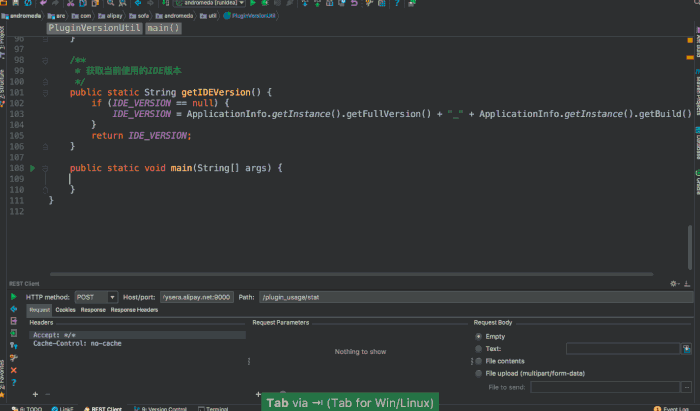This screenshot has height=411, width=700.
Task: Open the HTTP method POST dropdown
Action: 96,297
